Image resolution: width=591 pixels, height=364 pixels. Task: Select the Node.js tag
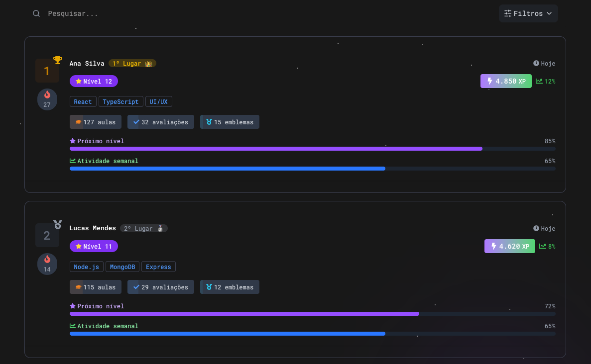pyautogui.click(x=86, y=267)
